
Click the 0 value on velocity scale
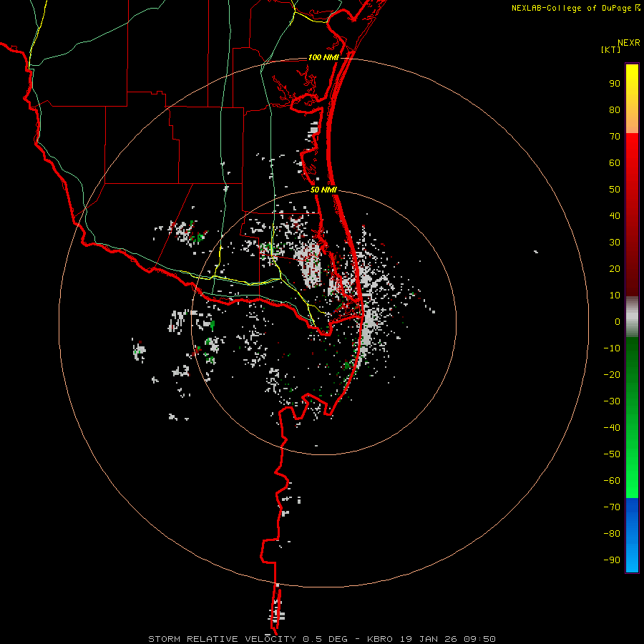(x=618, y=322)
